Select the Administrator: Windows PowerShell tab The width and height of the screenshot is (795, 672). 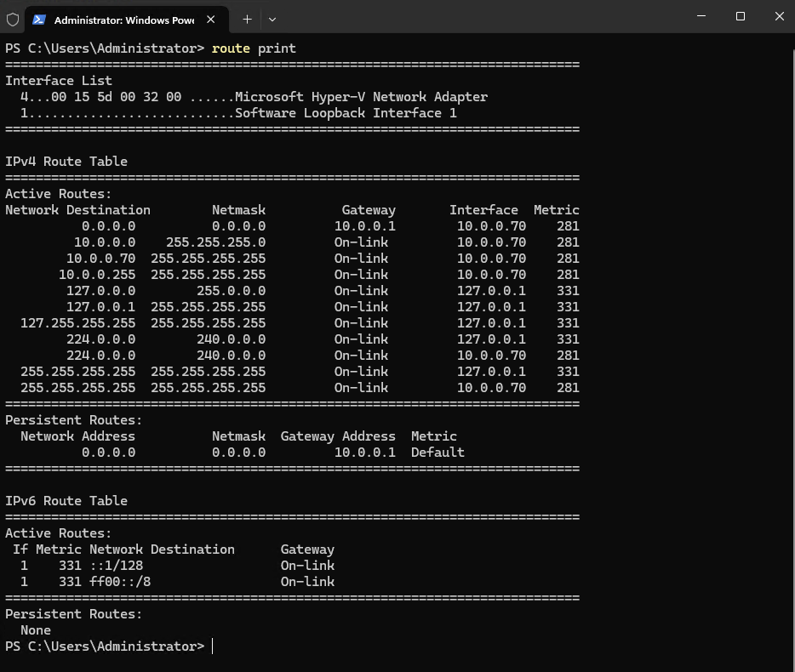click(126, 20)
